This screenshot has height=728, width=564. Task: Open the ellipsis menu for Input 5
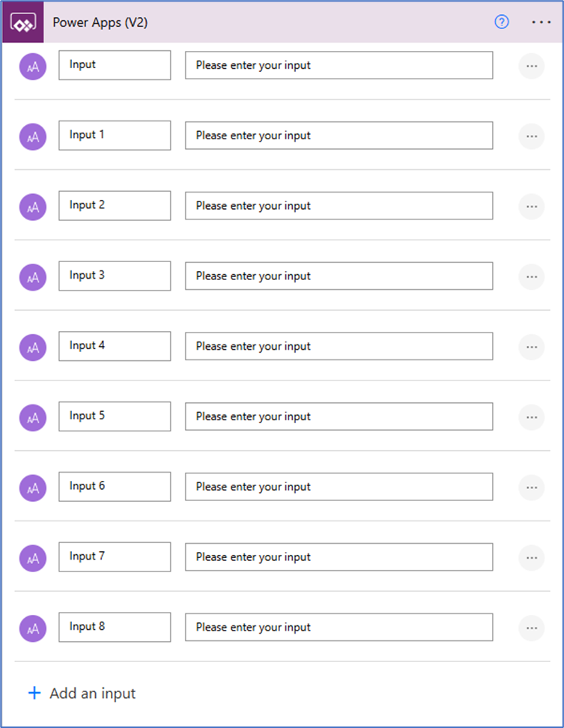[532, 417]
